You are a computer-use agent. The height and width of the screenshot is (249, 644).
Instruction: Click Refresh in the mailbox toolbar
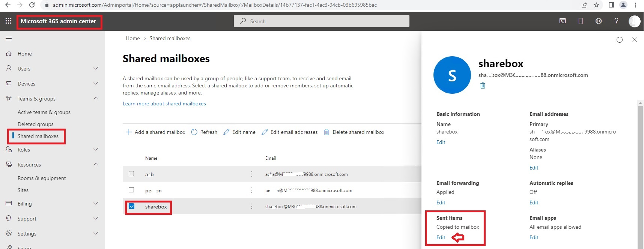(x=204, y=132)
